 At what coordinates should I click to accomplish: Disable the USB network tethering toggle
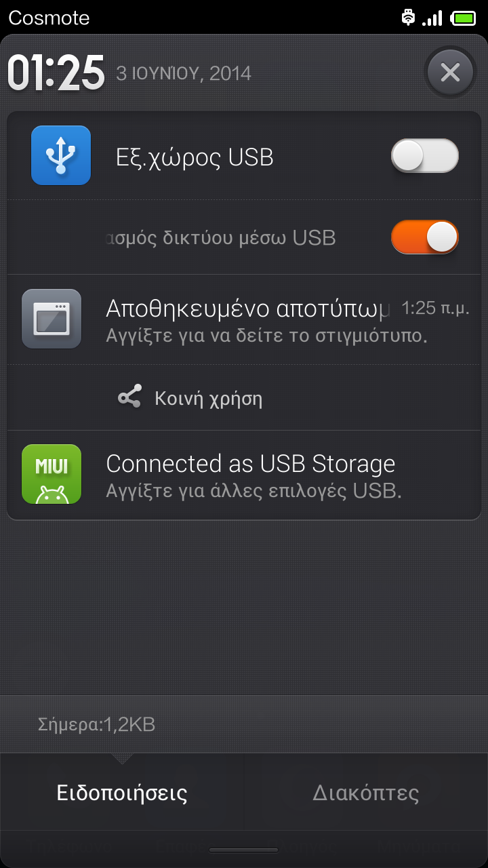(425, 237)
